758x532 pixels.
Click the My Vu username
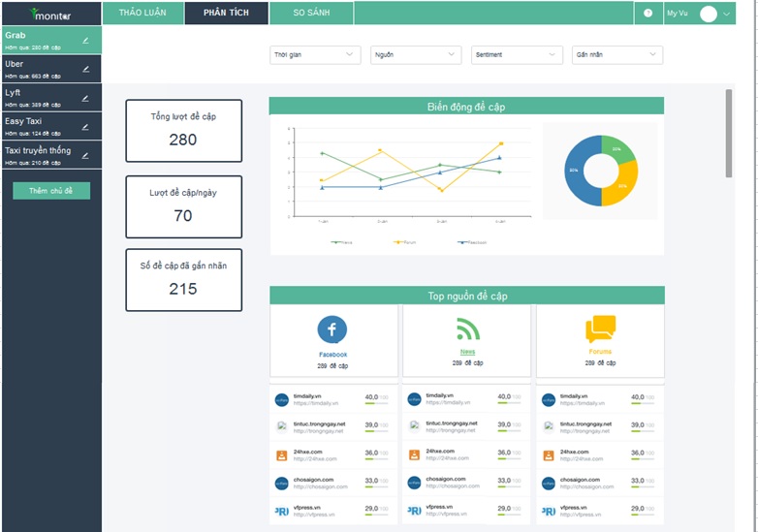[x=678, y=13]
